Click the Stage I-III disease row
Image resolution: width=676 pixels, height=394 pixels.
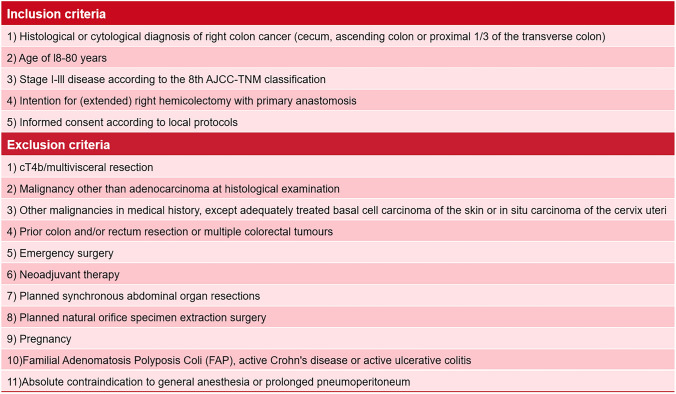point(338,79)
